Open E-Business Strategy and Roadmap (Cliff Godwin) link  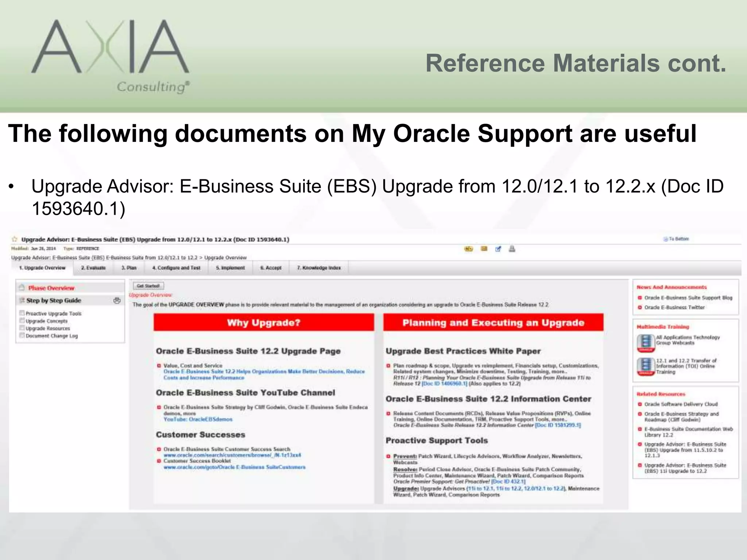pyautogui.click(x=681, y=417)
